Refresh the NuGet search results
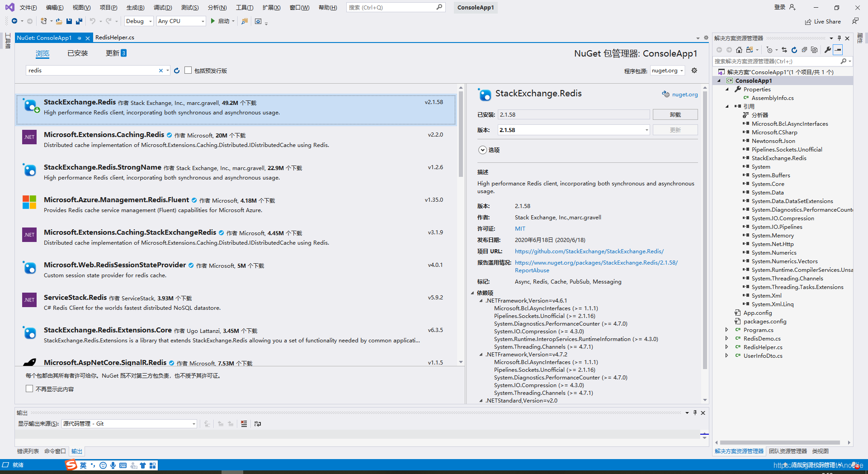Image resolution: width=868 pixels, height=474 pixels. tap(176, 71)
